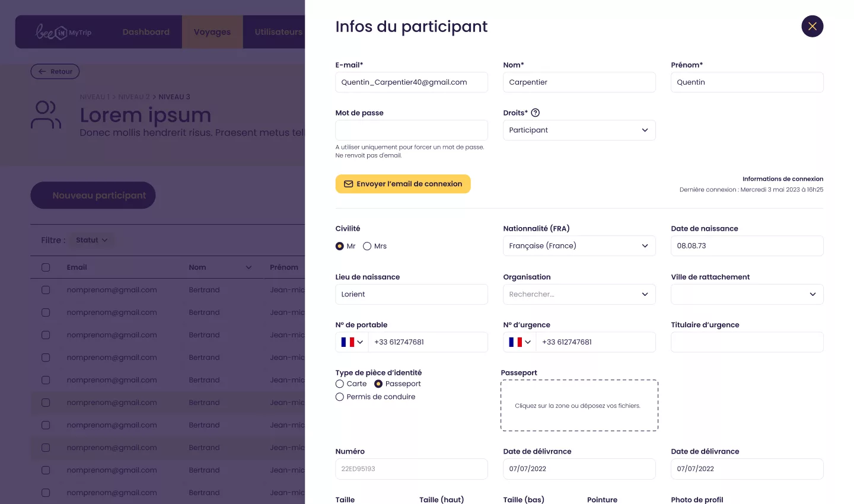Open the Droits dropdown showing Participant

579,130
